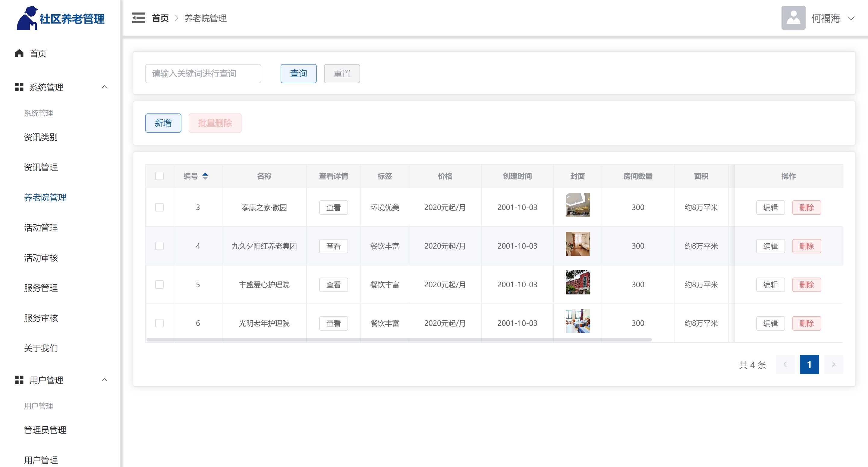The width and height of the screenshot is (868, 467).
Task: Go to previous page arrow
Action: 785,364
